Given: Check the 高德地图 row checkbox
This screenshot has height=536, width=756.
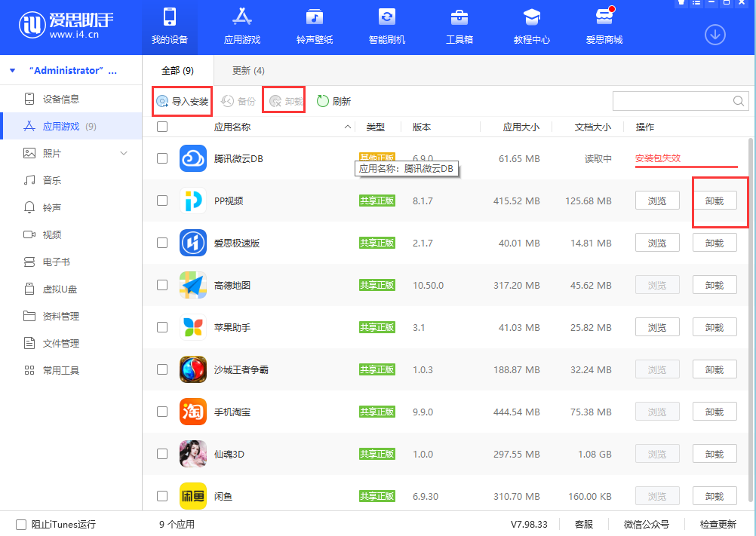Looking at the screenshot, I should 162,285.
